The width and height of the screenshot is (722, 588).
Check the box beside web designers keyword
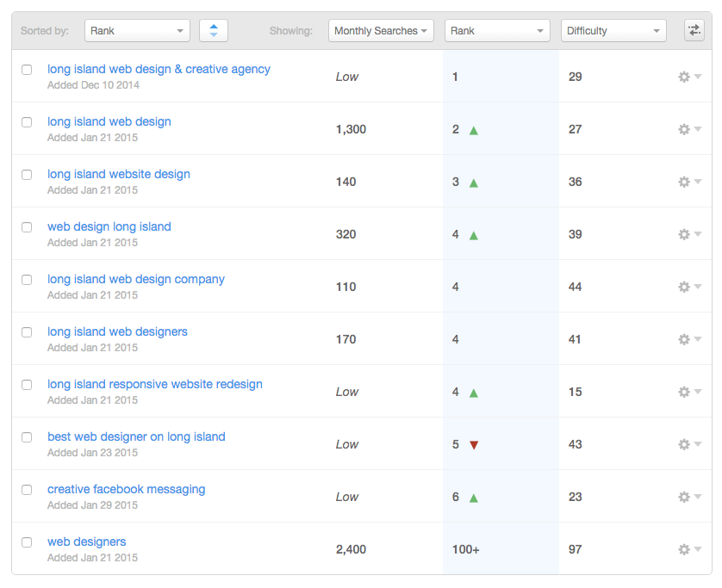(27, 542)
